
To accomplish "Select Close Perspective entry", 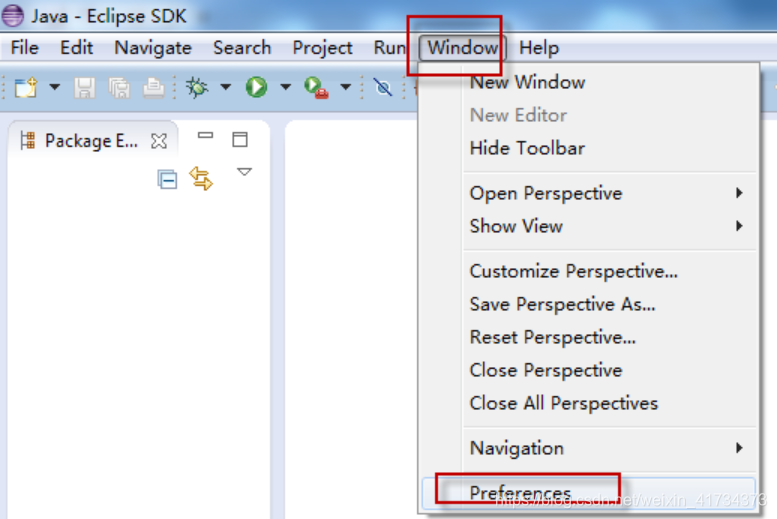I will tap(589, 370).
